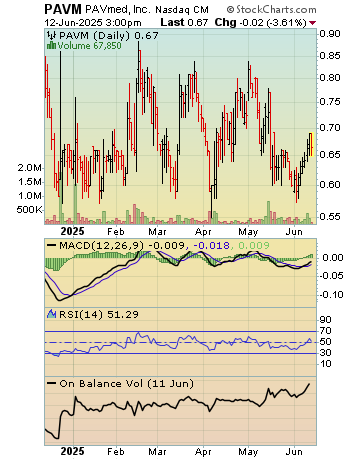Click the RSI 70 overbought level label
Image resolution: width=360 pixels, height=460 pixels.
[326, 331]
